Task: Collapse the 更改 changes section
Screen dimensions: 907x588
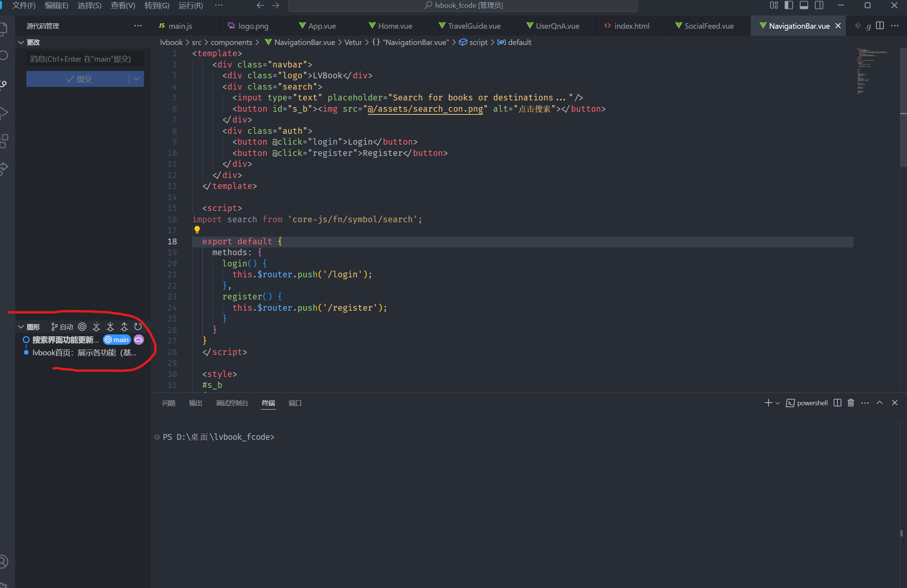Action: pos(21,42)
